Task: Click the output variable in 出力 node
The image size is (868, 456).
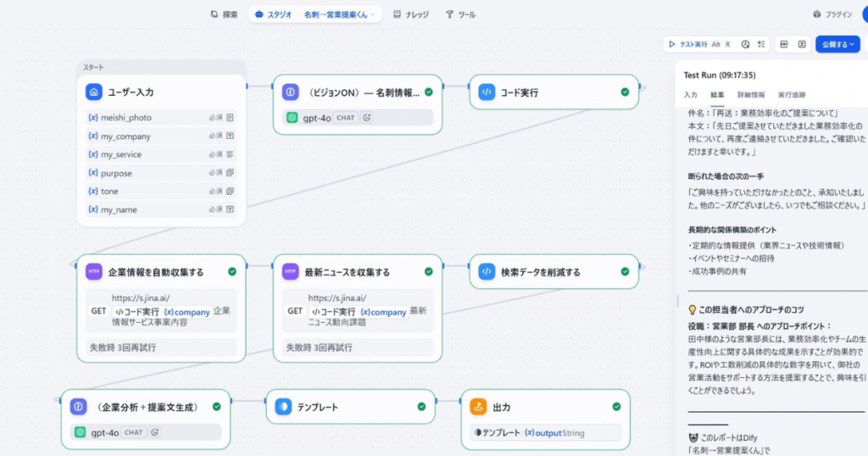Action: [x=543, y=433]
